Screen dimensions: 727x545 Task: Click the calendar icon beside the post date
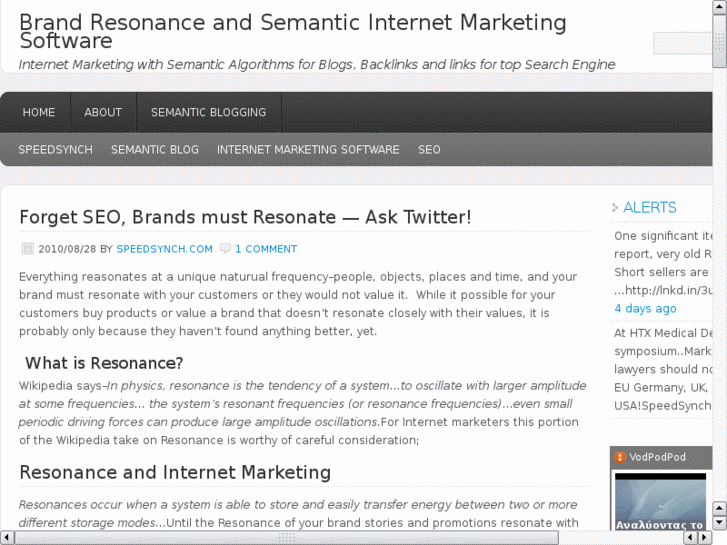tap(28, 249)
